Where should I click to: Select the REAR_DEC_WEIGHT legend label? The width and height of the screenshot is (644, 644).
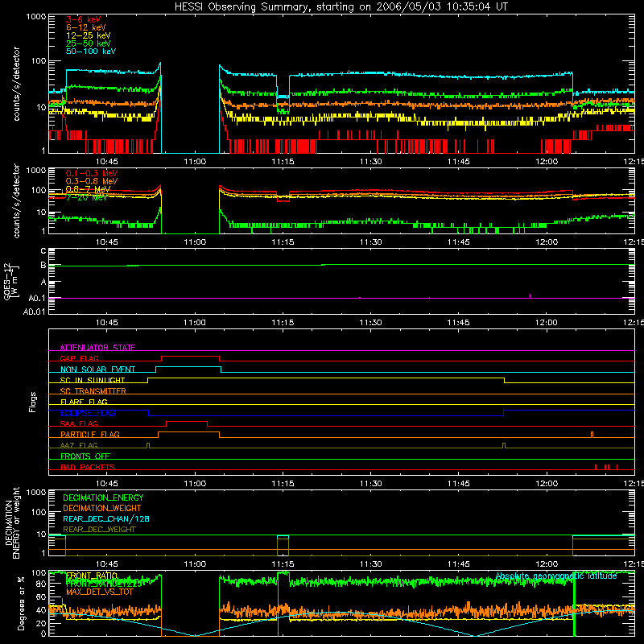coord(99,530)
